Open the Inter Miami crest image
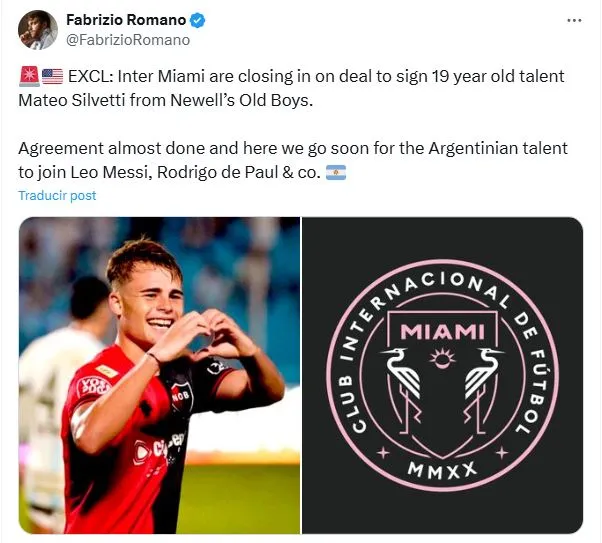The height and width of the screenshot is (543, 602). (442, 375)
